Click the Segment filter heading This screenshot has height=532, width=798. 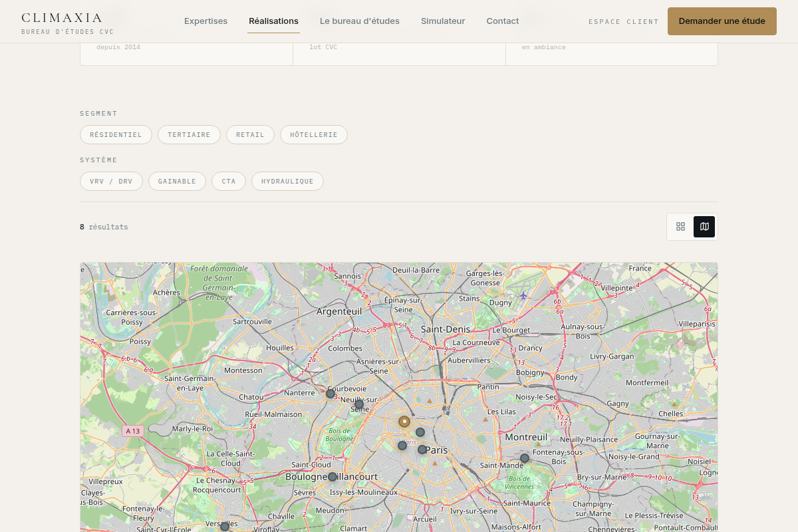coord(98,114)
